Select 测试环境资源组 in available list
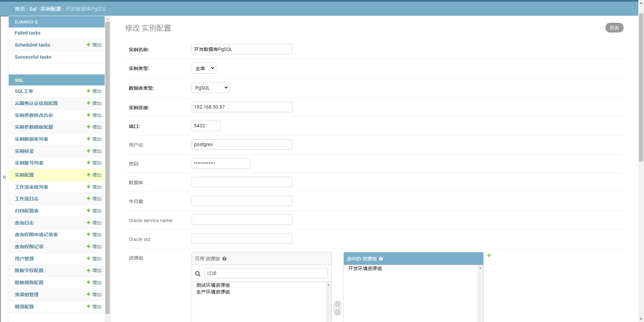644x322 pixels. 213,285
